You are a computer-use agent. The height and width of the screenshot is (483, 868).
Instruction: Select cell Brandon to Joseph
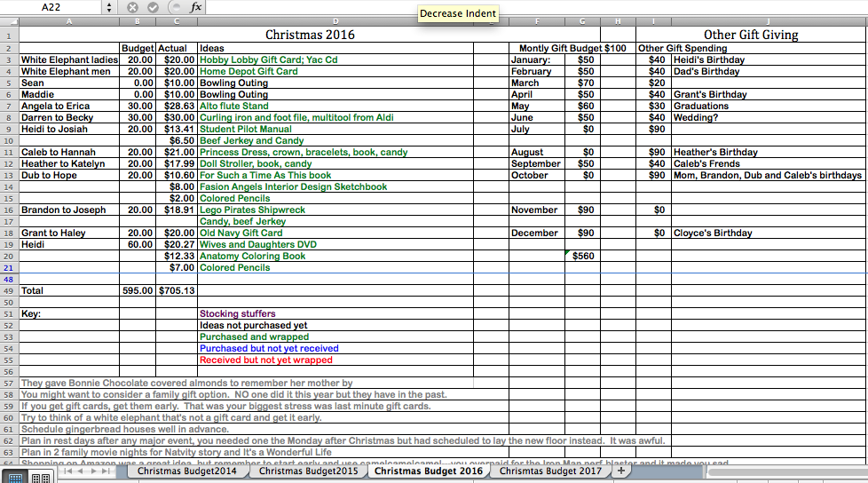click(x=69, y=210)
